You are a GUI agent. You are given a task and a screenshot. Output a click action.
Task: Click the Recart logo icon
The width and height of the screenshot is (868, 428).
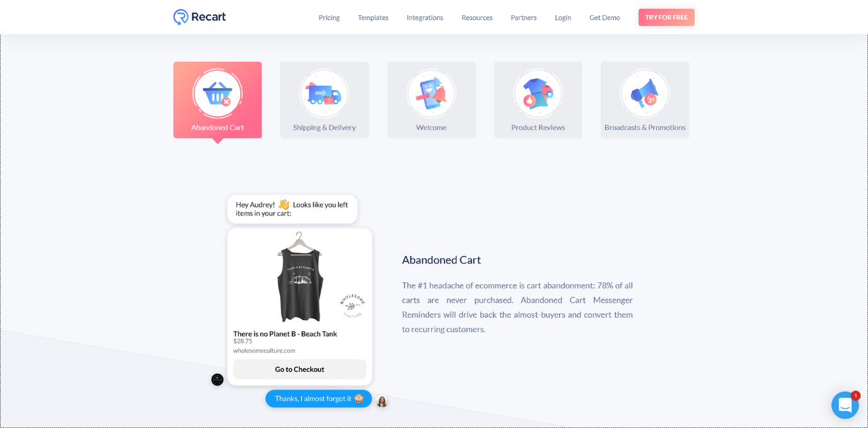pyautogui.click(x=181, y=17)
